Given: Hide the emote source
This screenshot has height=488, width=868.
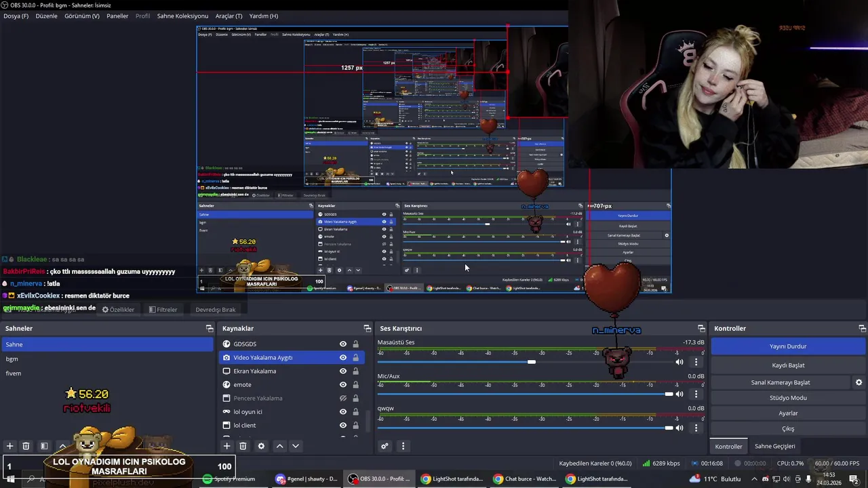Looking at the screenshot, I should coord(343,384).
